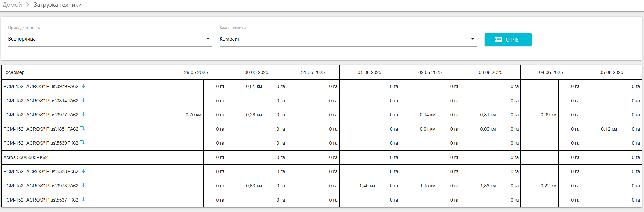
Task: Click arrow icon next to 0314РА62 combine
Action: coord(83,100)
